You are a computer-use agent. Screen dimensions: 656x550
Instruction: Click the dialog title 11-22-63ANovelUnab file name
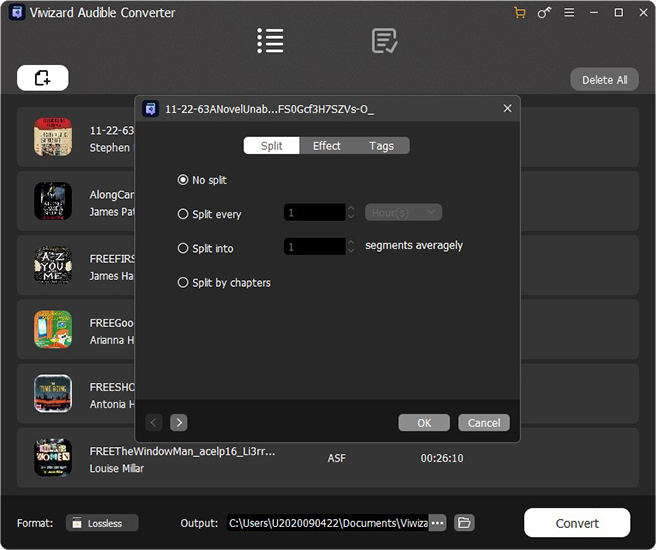269,109
